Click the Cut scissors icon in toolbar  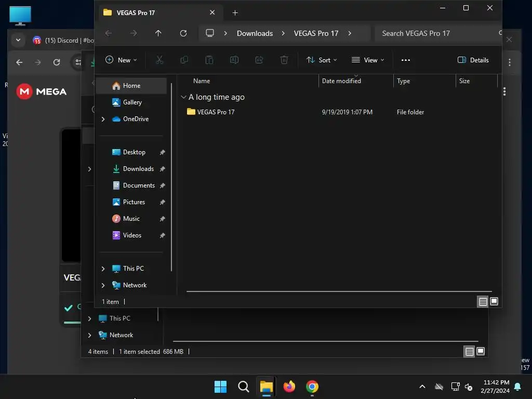coord(159,60)
